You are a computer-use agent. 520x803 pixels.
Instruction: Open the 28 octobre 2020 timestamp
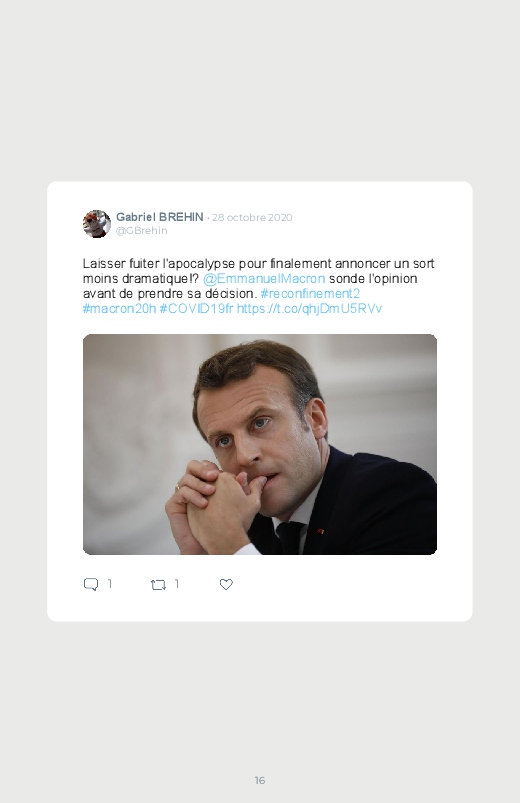252,217
